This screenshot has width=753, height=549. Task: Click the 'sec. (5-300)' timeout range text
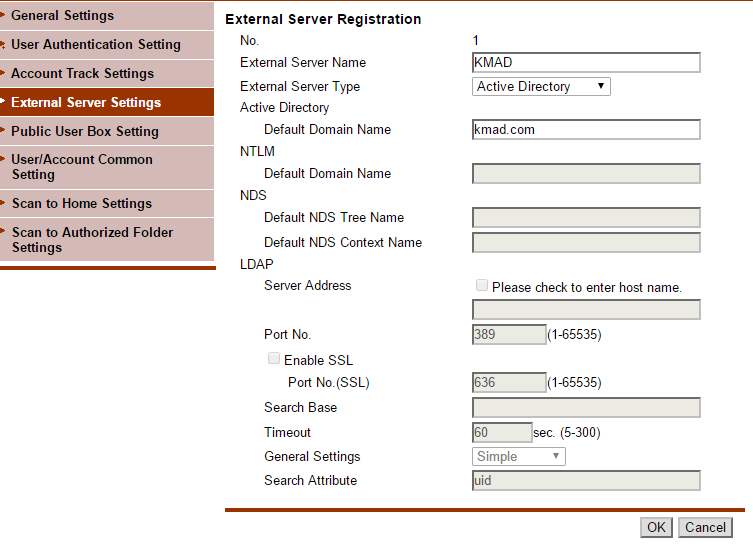(567, 433)
